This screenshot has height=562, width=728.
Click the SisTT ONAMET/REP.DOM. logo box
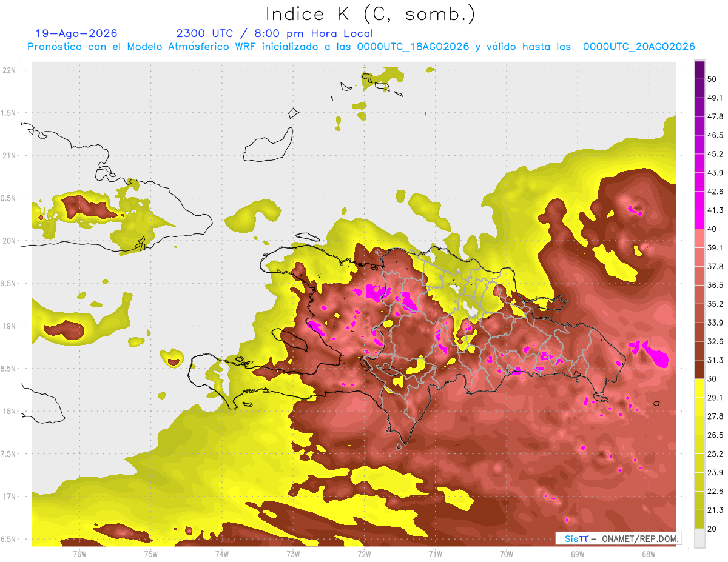618,538
